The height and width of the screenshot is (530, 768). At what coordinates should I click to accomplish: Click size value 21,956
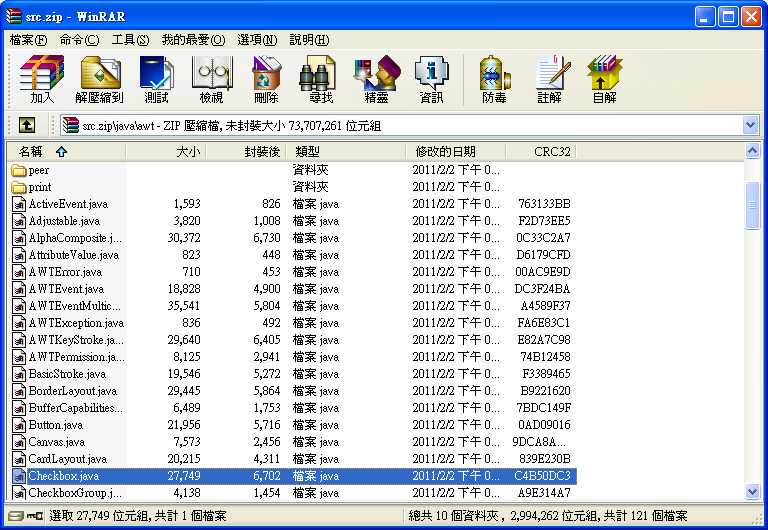coord(184,425)
